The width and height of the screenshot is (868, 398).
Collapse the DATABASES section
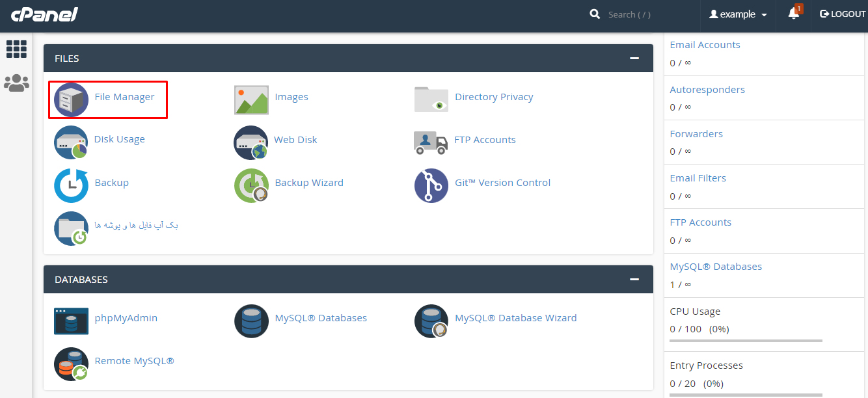634,280
